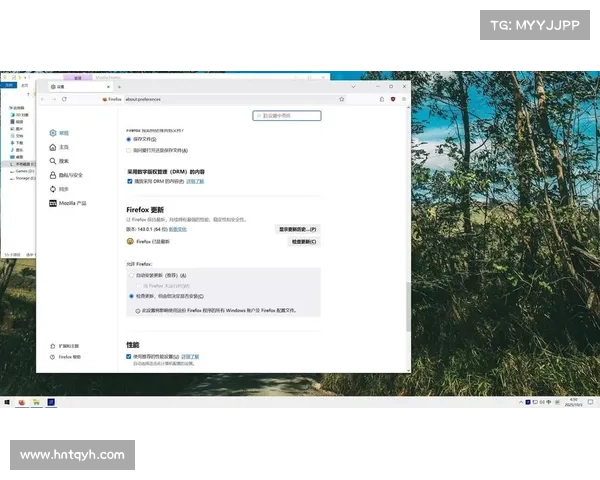This screenshot has width=600, height=480.
Task: Reload the page with the refresh icon
Action: coord(64,99)
